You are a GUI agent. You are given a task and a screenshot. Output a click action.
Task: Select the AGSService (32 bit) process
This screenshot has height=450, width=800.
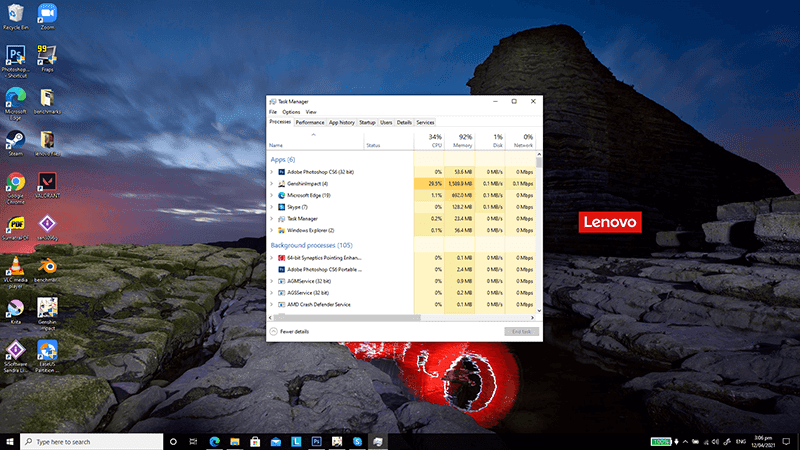pos(308,293)
